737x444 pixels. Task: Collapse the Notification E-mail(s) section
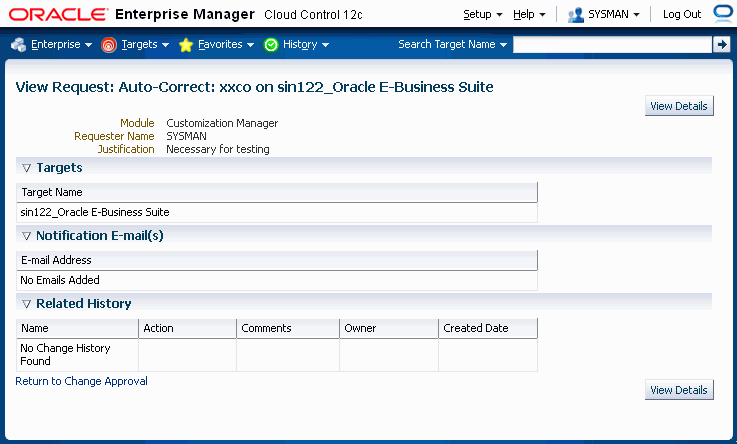tap(26, 236)
